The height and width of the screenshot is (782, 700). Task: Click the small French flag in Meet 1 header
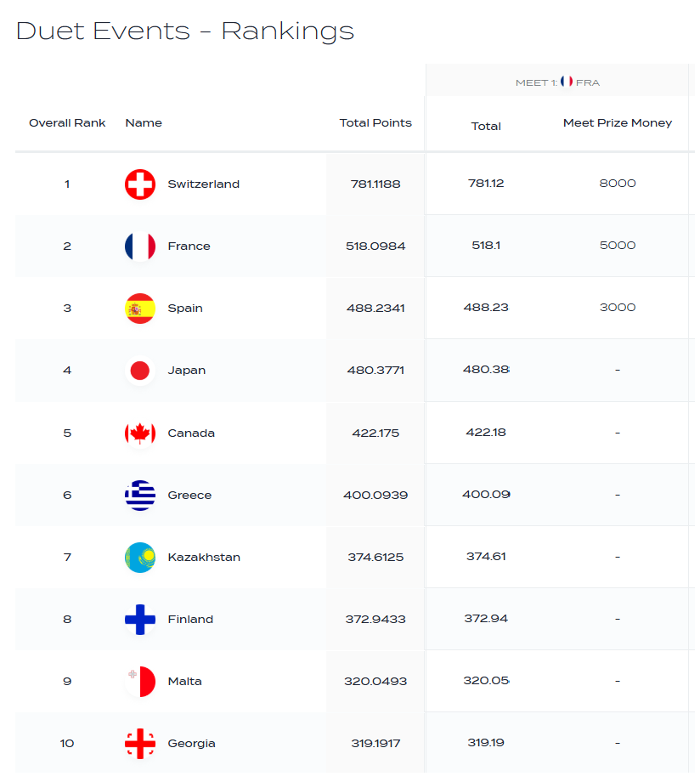coord(567,82)
